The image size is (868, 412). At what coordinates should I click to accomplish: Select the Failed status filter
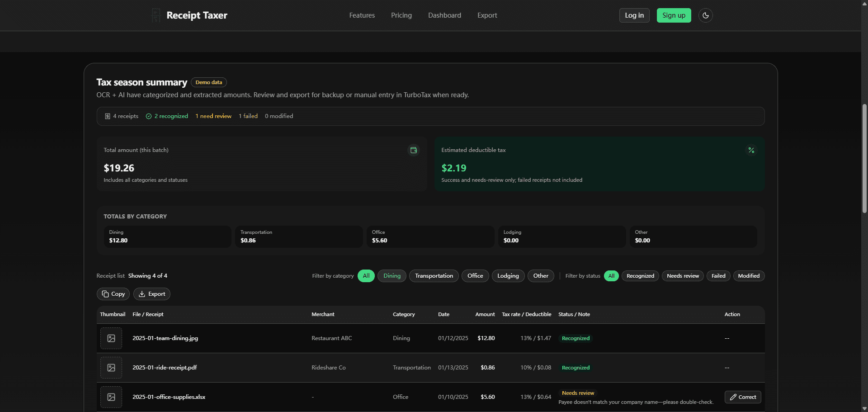coord(718,276)
